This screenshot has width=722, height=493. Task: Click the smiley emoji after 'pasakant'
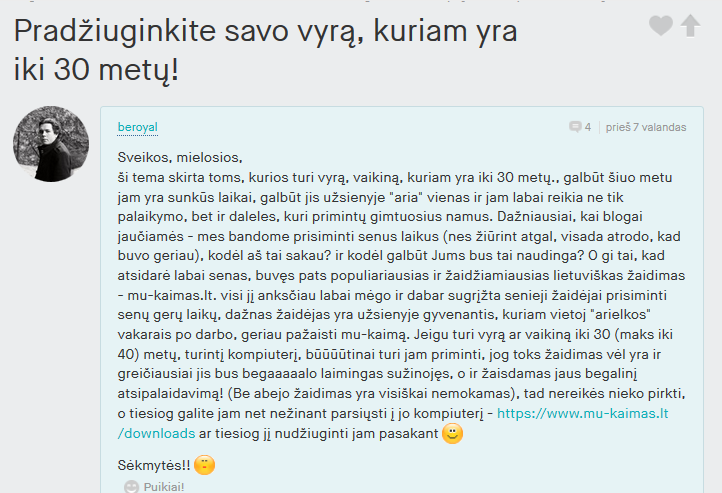[452, 433]
